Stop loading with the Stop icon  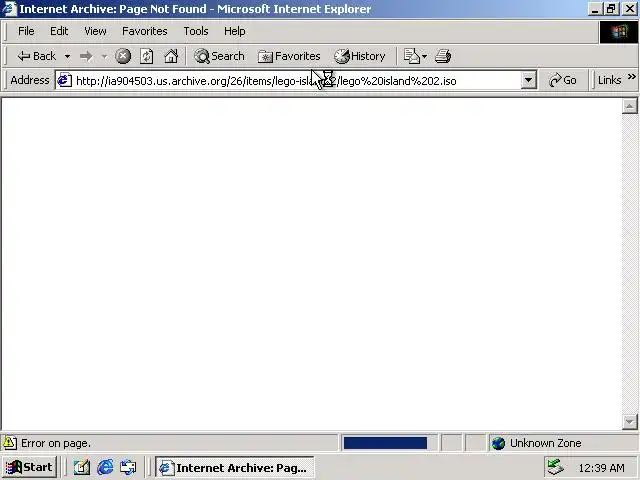[123, 56]
